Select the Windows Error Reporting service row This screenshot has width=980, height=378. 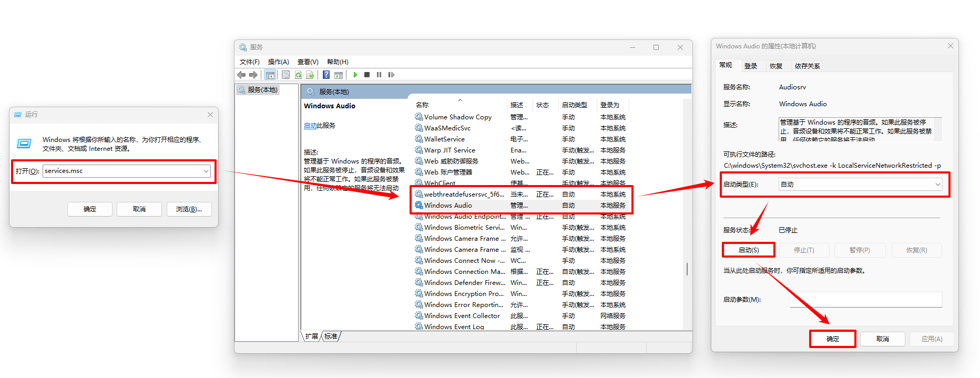click(x=520, y=304)
